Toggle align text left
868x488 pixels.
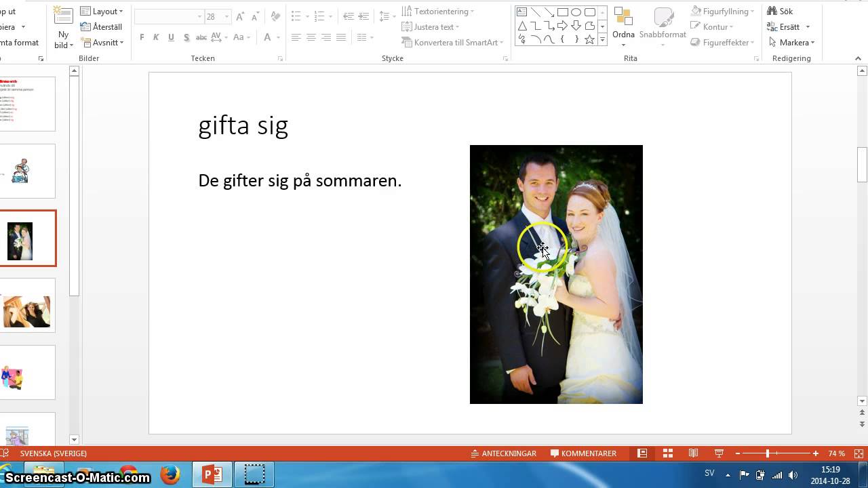[x=296, y=37]
